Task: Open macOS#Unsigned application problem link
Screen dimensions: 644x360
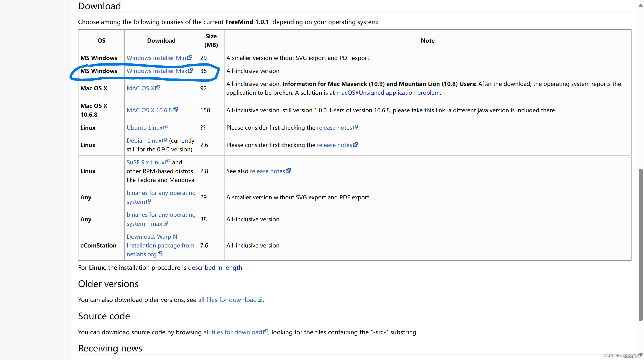Action: 388,93
